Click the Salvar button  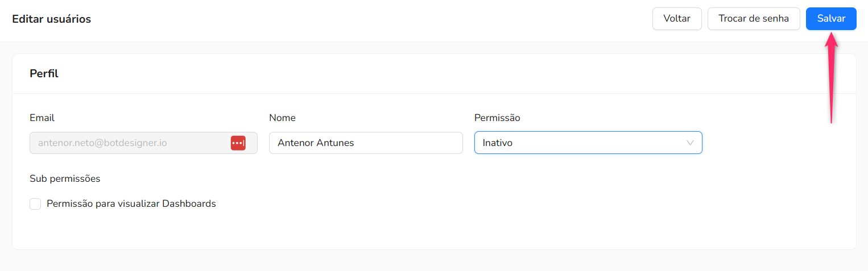pos(831,19)
